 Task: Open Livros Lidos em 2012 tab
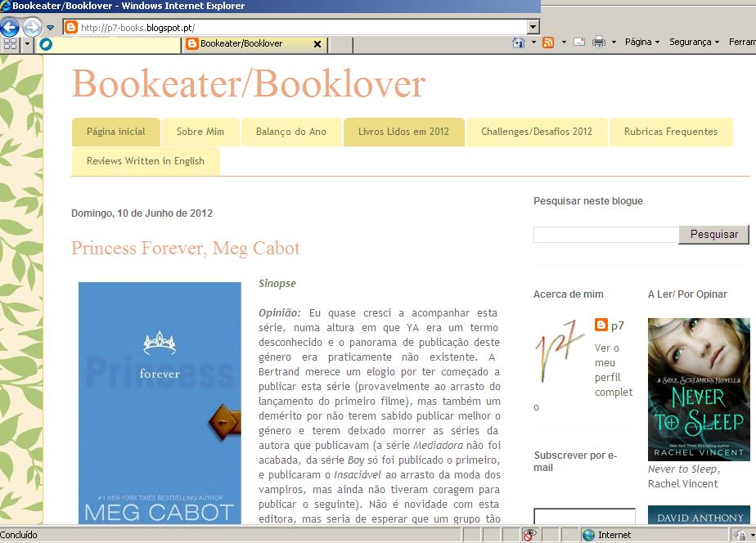point(403,132)
